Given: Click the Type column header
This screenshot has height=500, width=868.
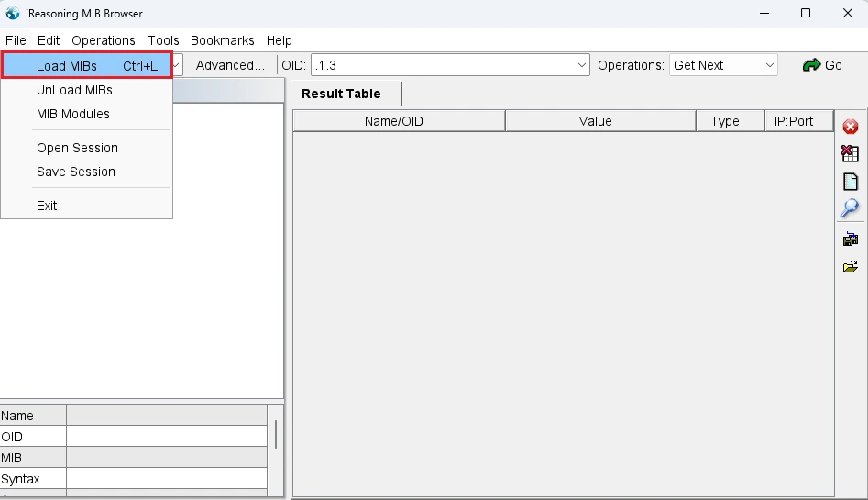Looking at the screenshot, I should click(x=731, y=121).
